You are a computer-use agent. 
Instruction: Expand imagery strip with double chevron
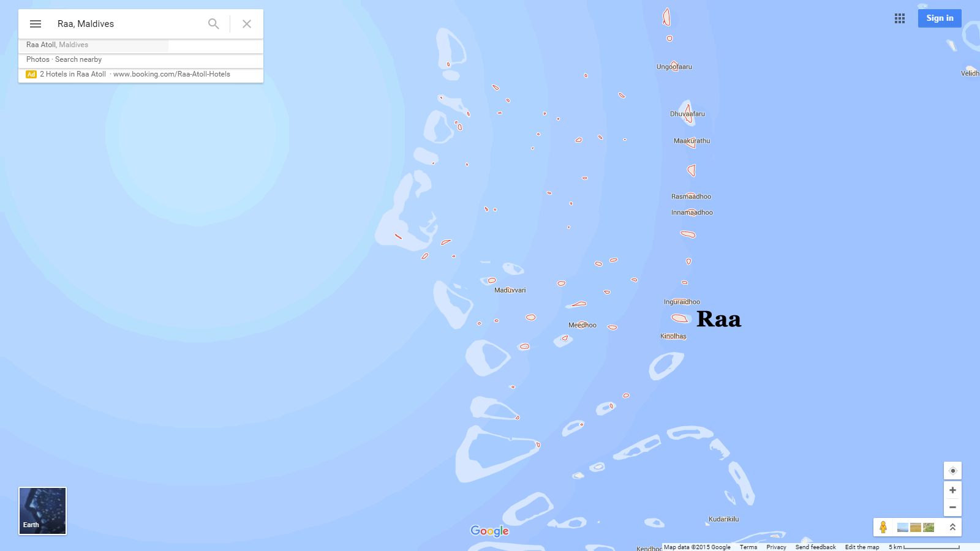[952, 527]
